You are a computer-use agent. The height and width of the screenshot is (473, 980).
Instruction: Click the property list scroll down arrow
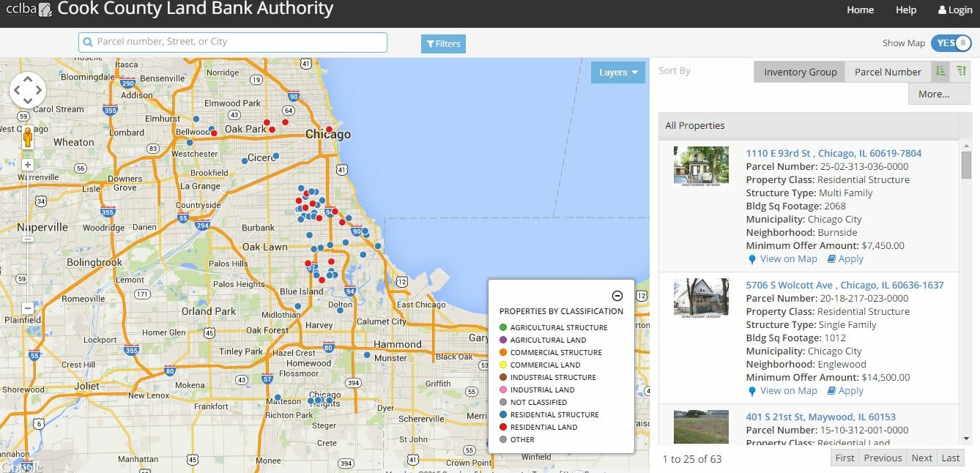click(966, 439)
